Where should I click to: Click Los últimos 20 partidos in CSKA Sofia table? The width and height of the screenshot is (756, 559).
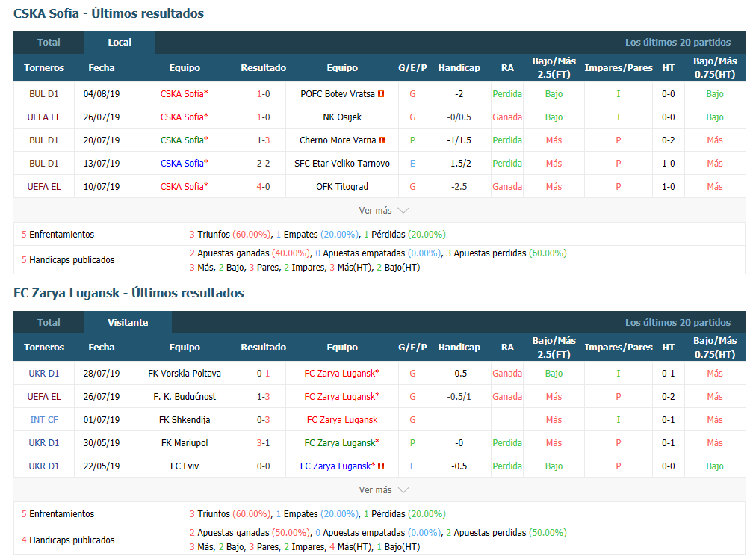(x=678, y=43)
